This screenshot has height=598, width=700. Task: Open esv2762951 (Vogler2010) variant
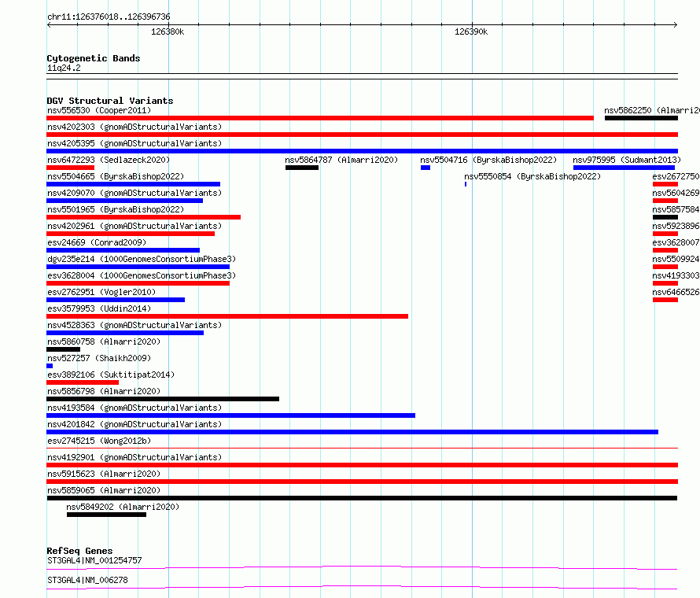click(101, 292)
